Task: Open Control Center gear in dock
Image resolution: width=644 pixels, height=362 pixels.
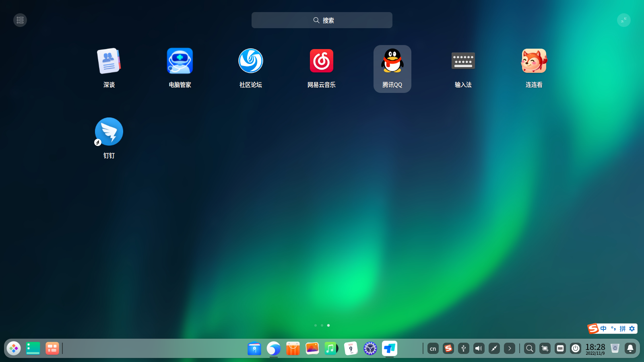Action: [370, 348]
